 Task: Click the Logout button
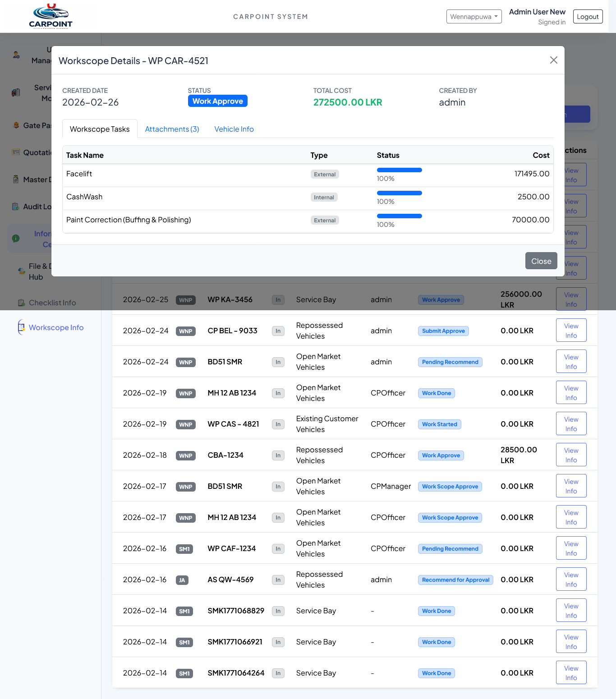click(x=588, y=16)
